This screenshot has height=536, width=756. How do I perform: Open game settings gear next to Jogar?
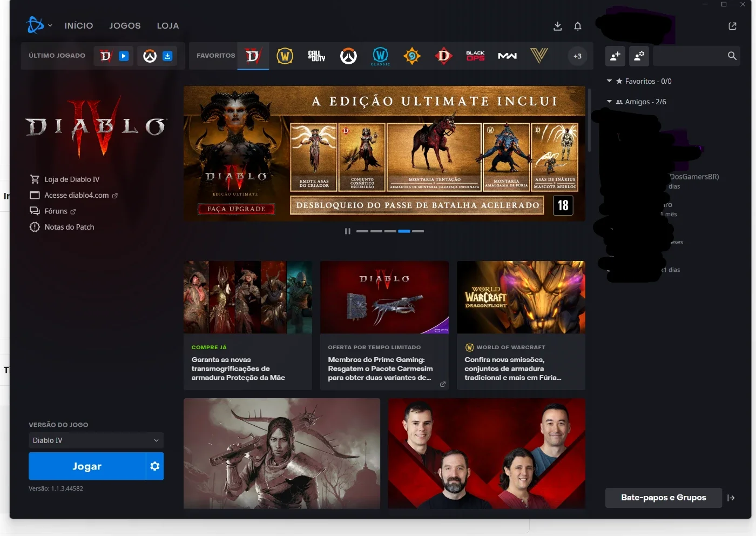[x=155, y=466]
